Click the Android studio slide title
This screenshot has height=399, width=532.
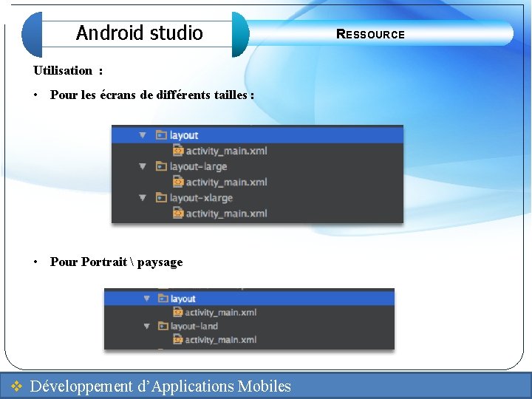click(140, 33)
